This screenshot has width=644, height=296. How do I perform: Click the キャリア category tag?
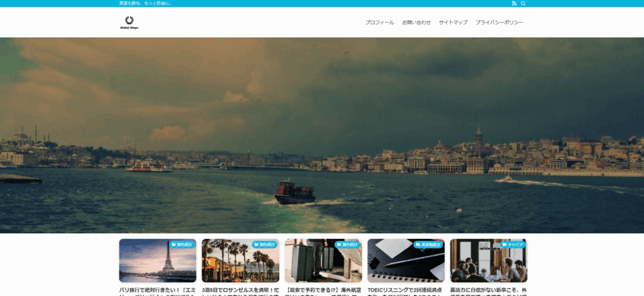pos(513,244)
